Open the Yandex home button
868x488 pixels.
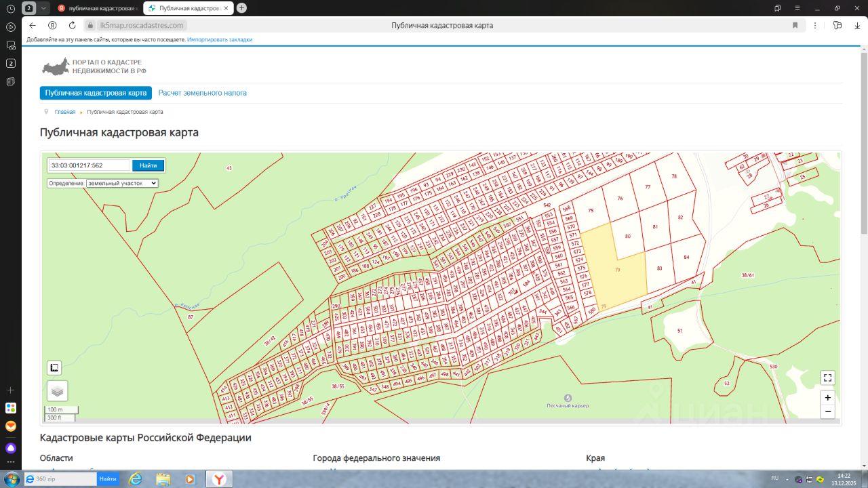tap(52, 25)
